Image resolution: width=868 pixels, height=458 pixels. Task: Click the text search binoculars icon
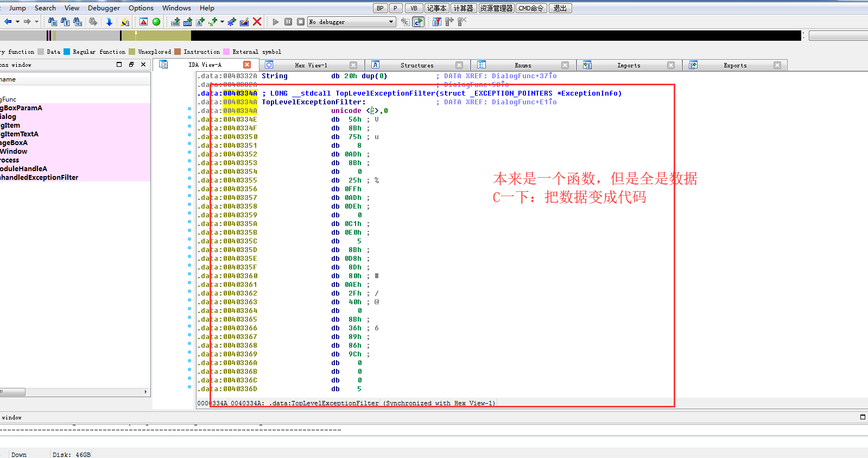[65, 22]
